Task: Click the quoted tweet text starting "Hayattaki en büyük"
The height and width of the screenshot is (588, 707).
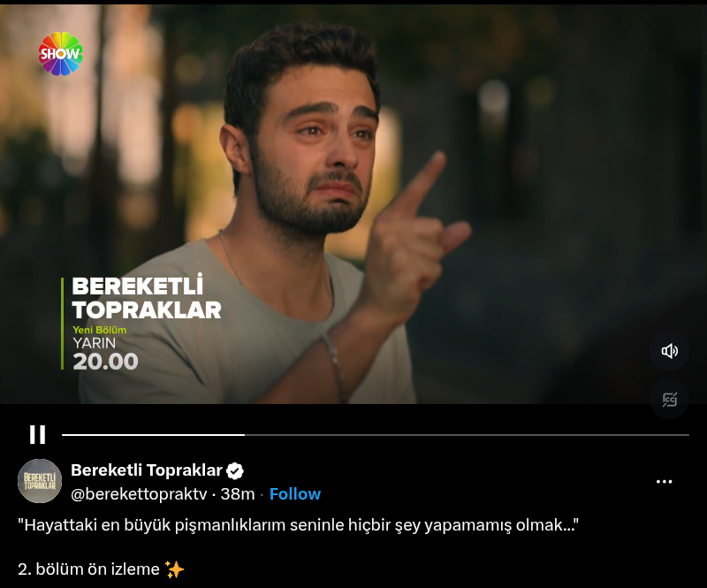Action: pyautogui.click(x=298, y=525)
